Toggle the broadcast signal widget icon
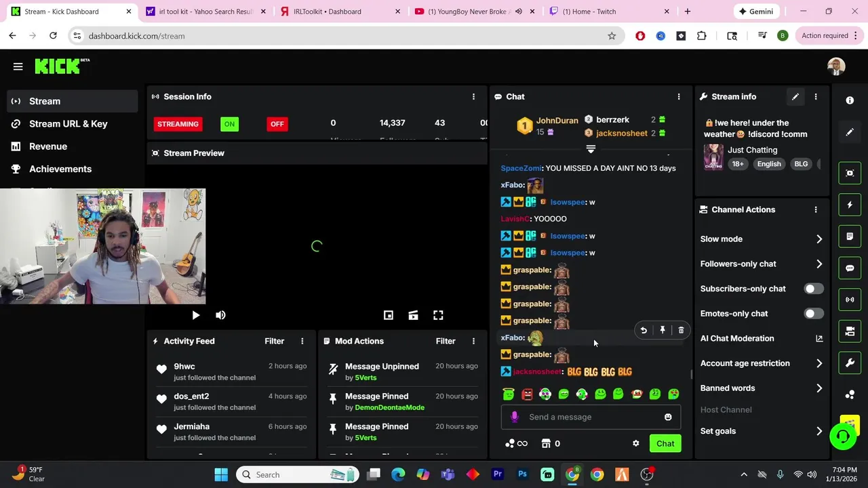 (850, 300)
